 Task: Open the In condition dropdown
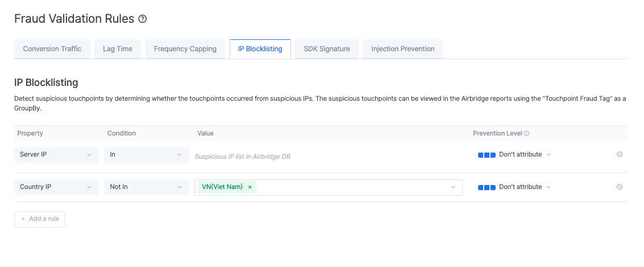(x=146, y=155)
